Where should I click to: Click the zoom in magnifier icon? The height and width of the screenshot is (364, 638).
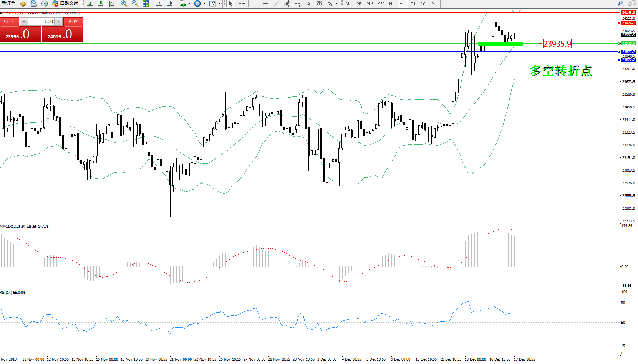click(x=124, y=3)
